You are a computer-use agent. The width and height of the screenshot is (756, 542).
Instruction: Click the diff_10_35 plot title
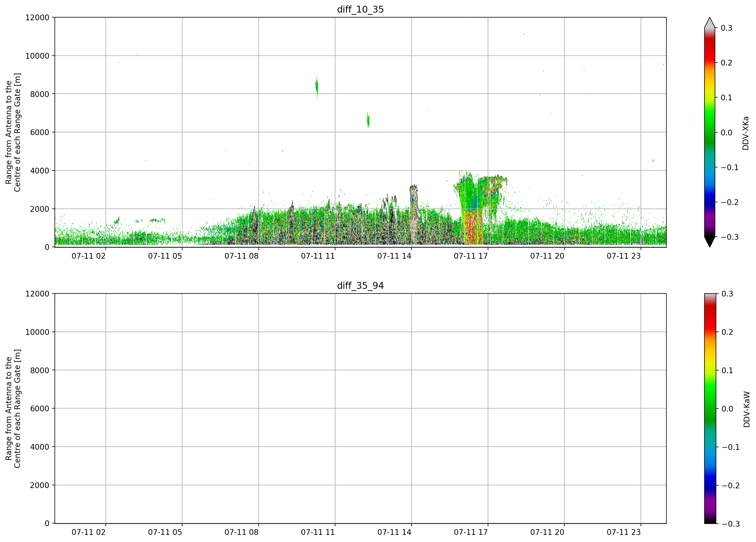coord(360,9)
